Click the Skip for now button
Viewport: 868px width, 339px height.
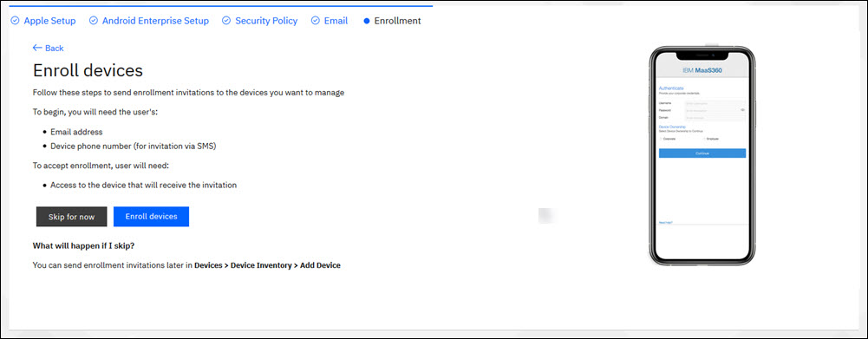(71, 217)
